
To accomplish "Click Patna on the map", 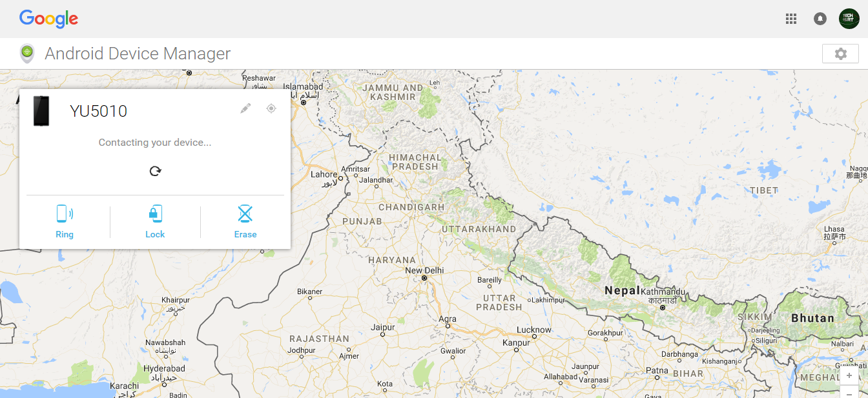I will point(657,370).
